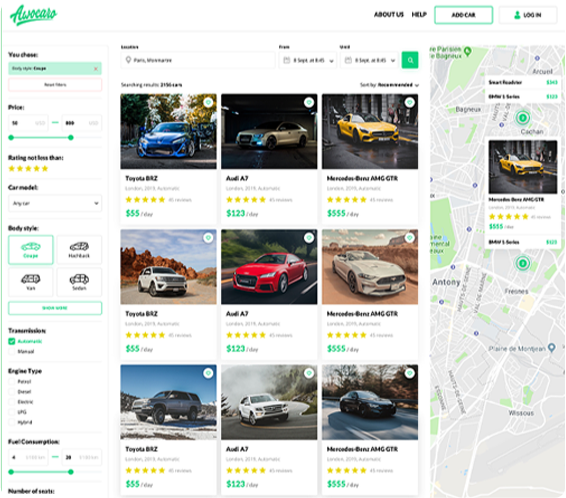Open the Until date dropdown
Viewport: 566px width, 498px height.
[369, 60]
